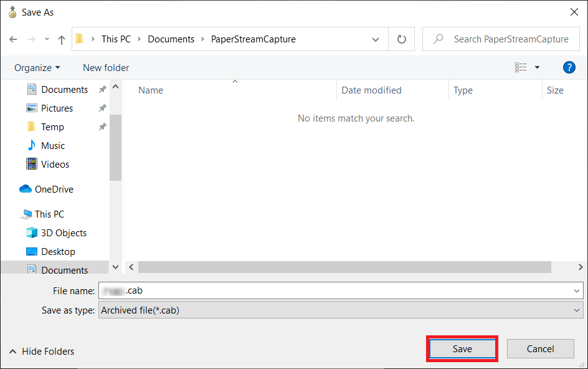Collapse the pane with Hide Folders
This screenshot has height=369, width=588.
point(42,352)
